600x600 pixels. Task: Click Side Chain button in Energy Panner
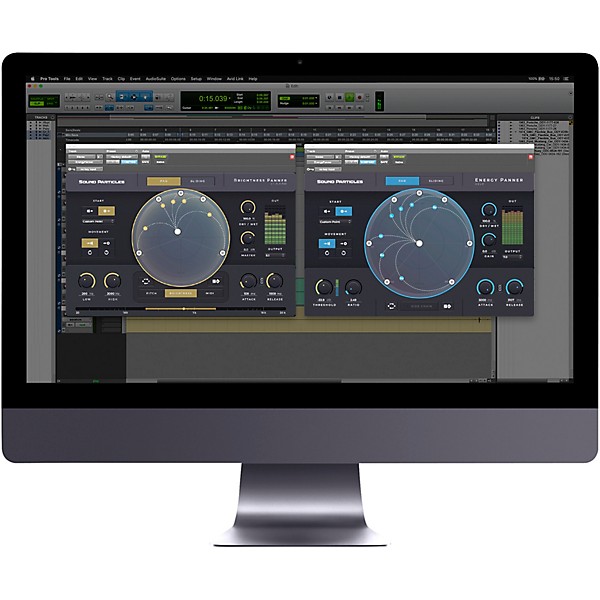pyautogui.click(x=421, y=306)
